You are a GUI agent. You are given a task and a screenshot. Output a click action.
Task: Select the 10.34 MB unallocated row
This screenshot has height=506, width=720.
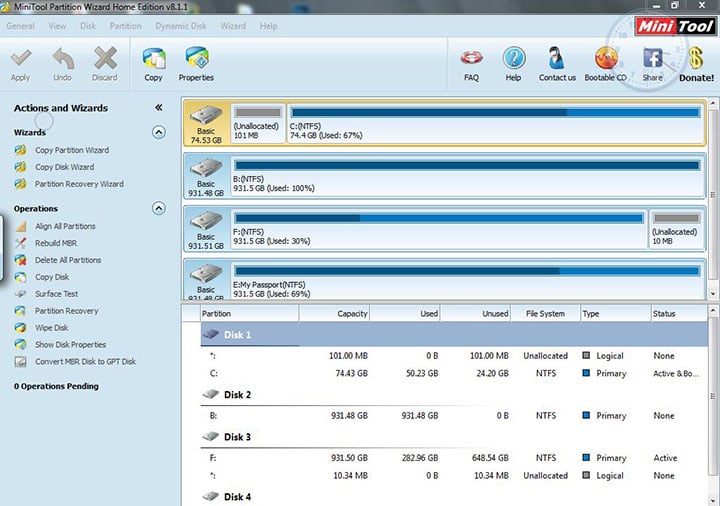[454, 476]
